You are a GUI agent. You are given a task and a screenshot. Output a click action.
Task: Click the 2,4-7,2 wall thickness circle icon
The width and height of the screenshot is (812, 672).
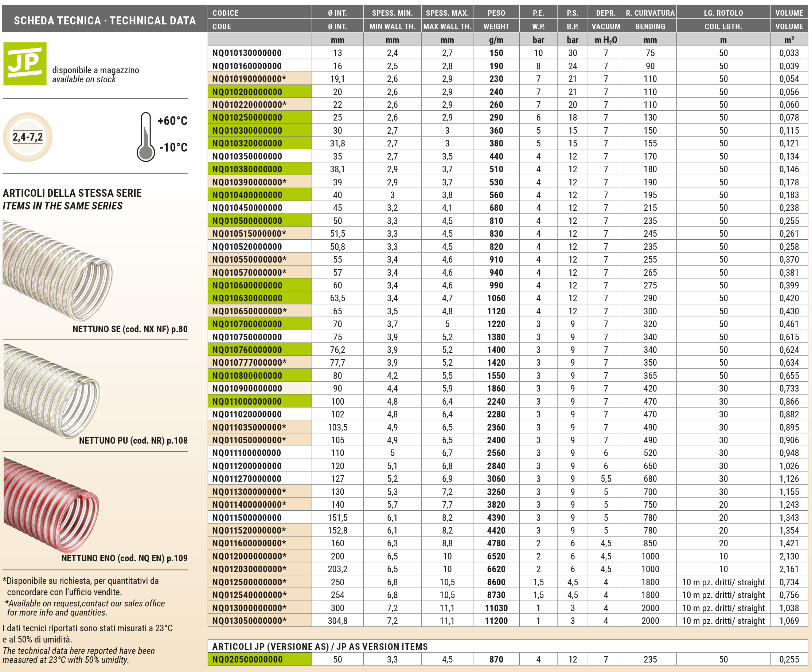point(27,137)
